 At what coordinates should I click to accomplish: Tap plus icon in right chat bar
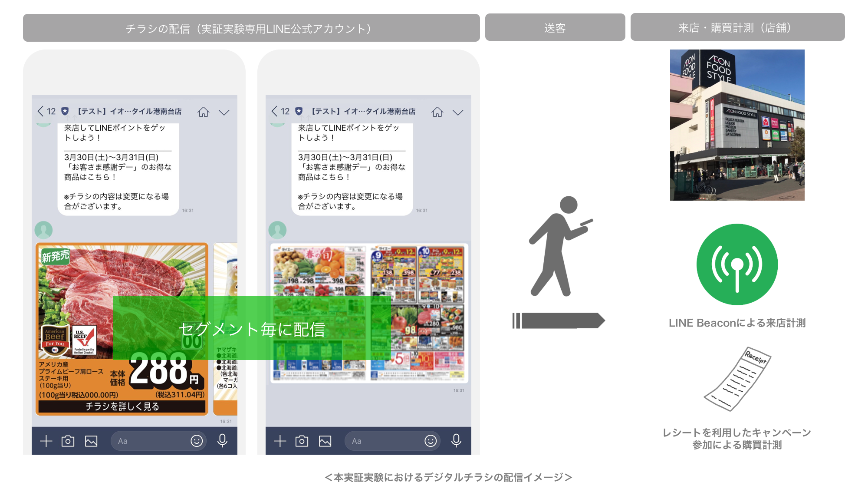click(x=280, y=441)
